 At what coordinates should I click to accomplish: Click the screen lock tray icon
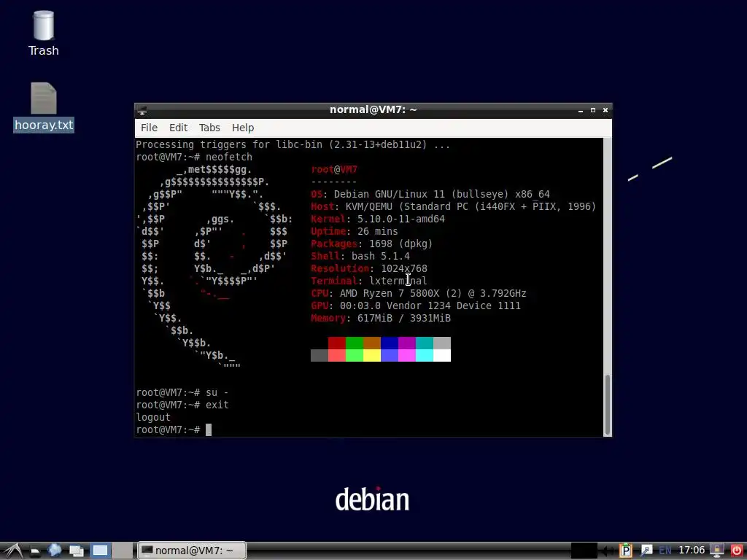(x=716, y=551)
